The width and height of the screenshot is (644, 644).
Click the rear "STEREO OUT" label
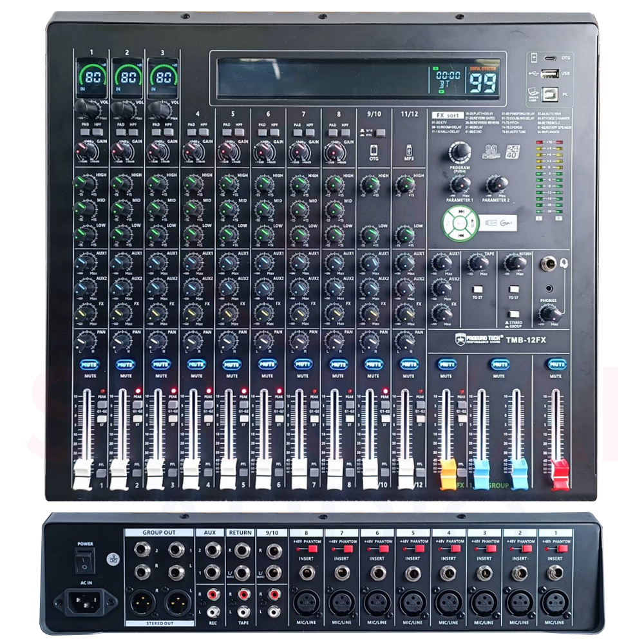click(x=160, y=623)
